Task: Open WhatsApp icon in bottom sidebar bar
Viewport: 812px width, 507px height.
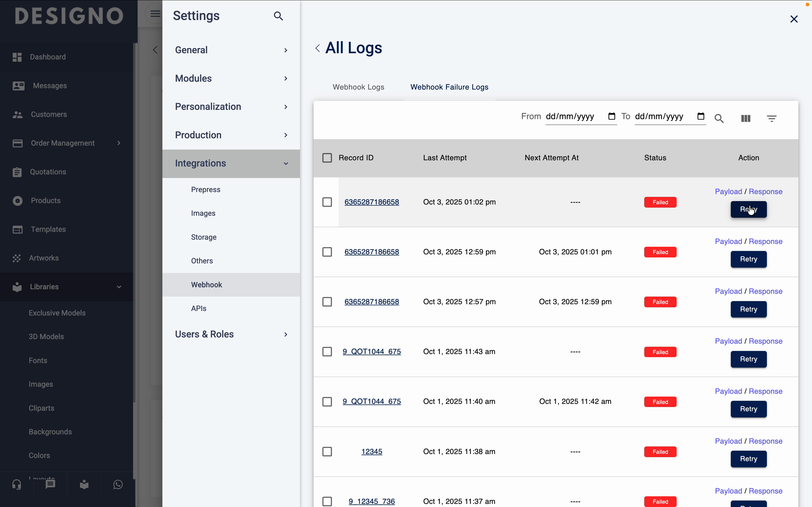Action: pyautogui.click(x=118, y=484)
